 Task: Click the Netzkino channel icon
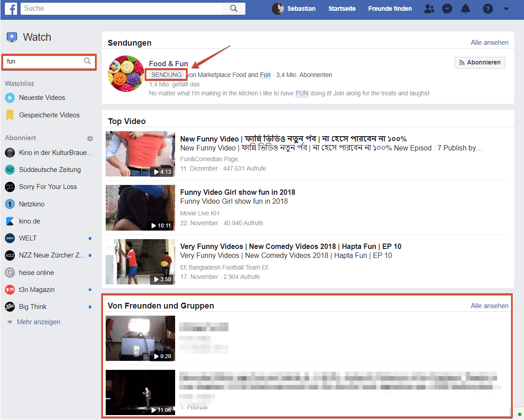tap(10, 204)
